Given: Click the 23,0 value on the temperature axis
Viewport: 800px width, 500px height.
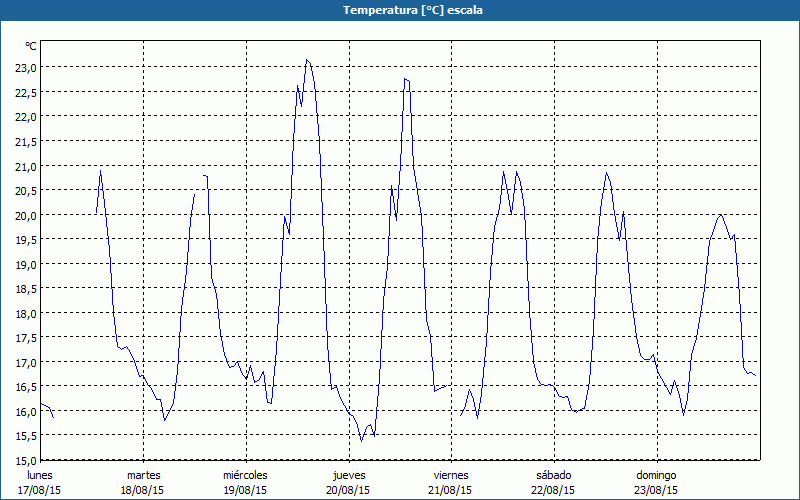Looking at the screenshot, I should pos(25,67).
